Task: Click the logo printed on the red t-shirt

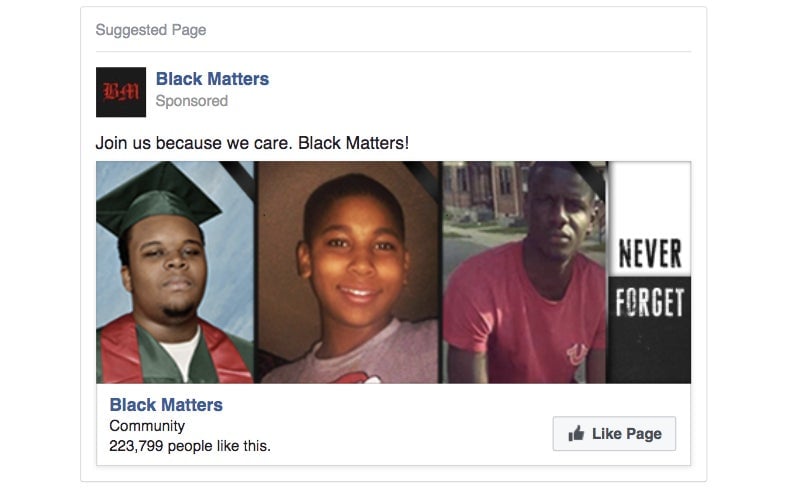Action: [x=577, y=354]
